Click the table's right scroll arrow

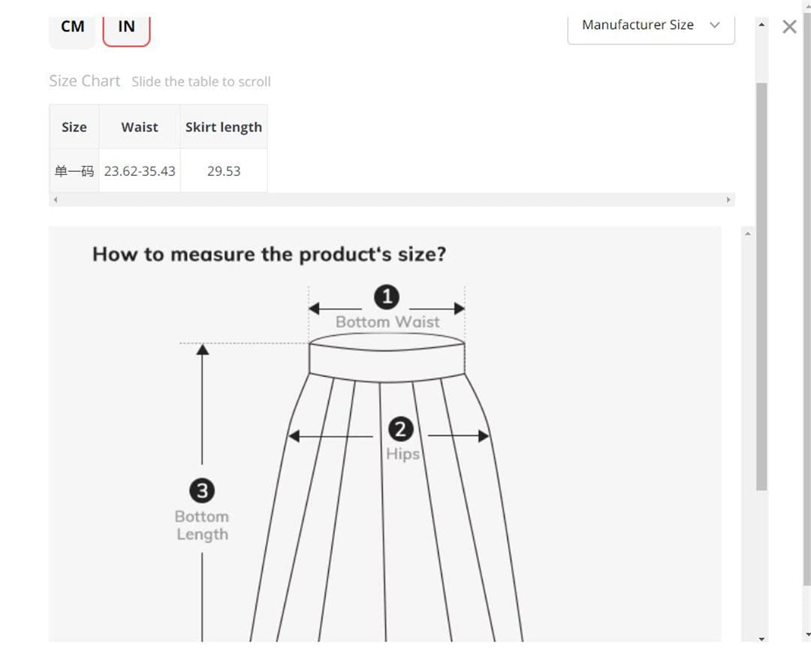coord(728,200)
